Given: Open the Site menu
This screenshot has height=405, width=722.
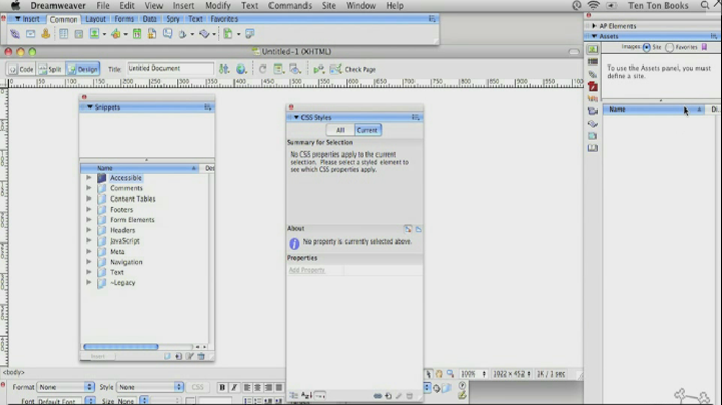Looking at the screenshot, I should [x=328, y=6].
